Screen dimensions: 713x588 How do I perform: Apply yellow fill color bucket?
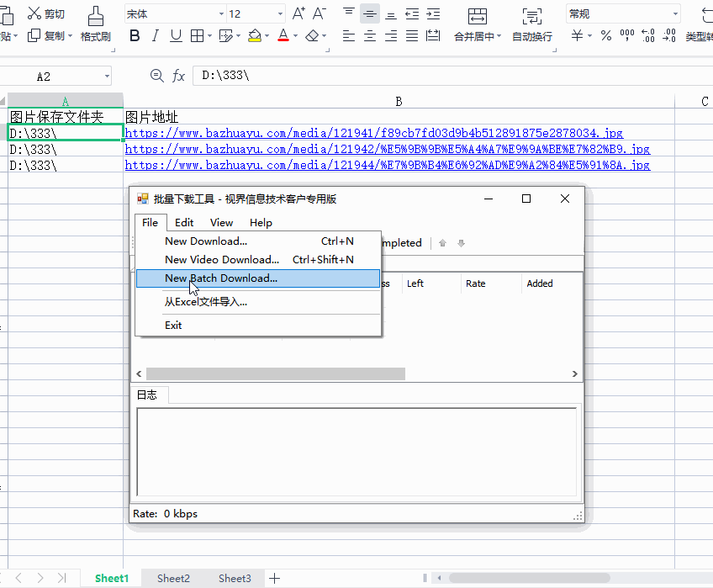[255, 35]
